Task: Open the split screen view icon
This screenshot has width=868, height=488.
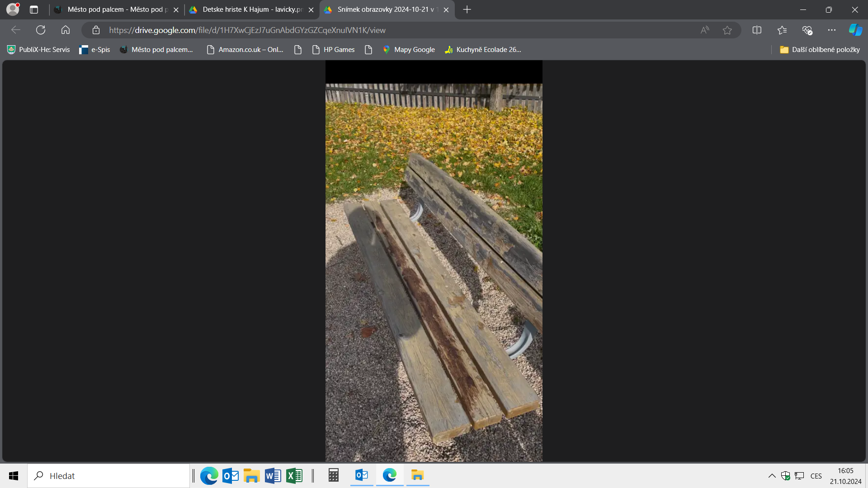Action: [757, 30]
